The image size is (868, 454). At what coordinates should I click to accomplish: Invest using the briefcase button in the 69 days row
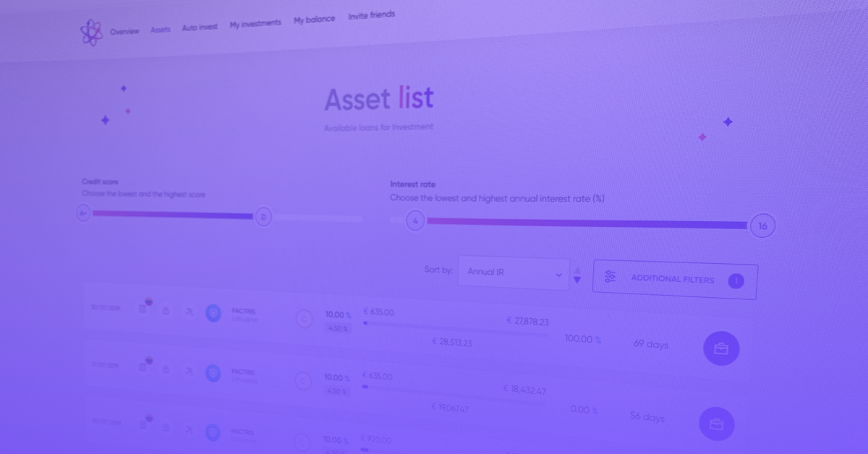pos(721,349)
